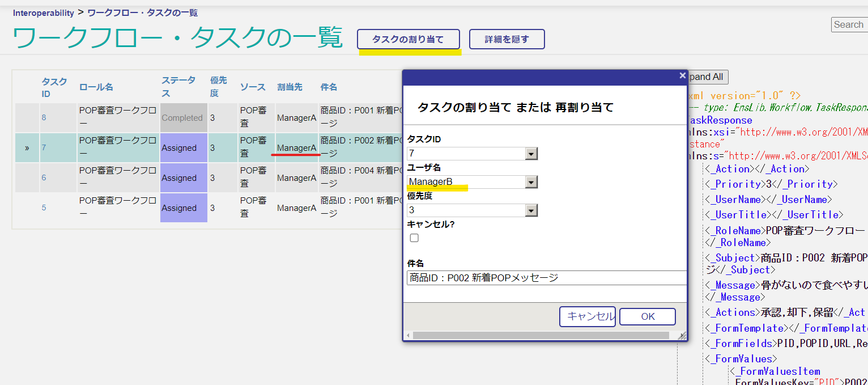Open task ID 6 link
Viewport: 868px width, 385px height.
[44, 178]
